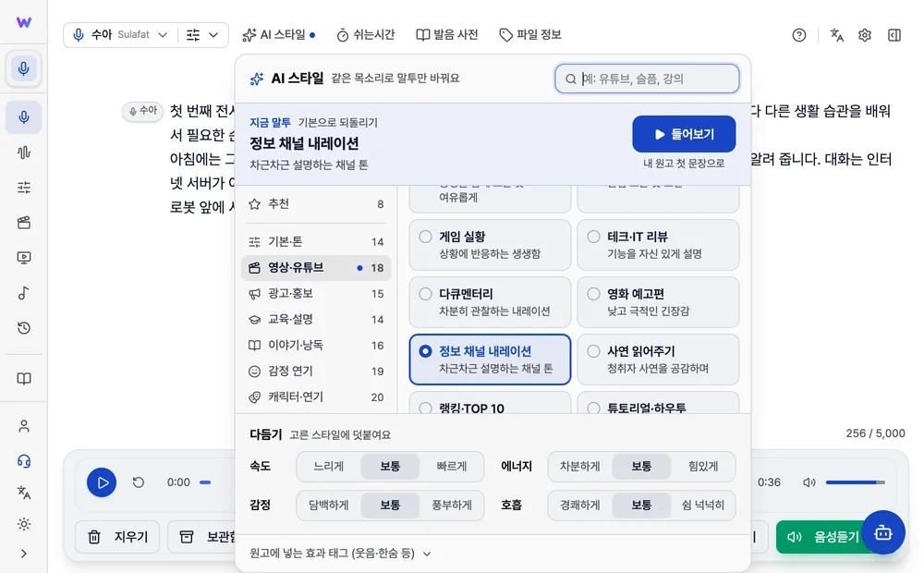Click the top microphone tile in sidebar
The image size is (924, 573).
pos(24,68)
